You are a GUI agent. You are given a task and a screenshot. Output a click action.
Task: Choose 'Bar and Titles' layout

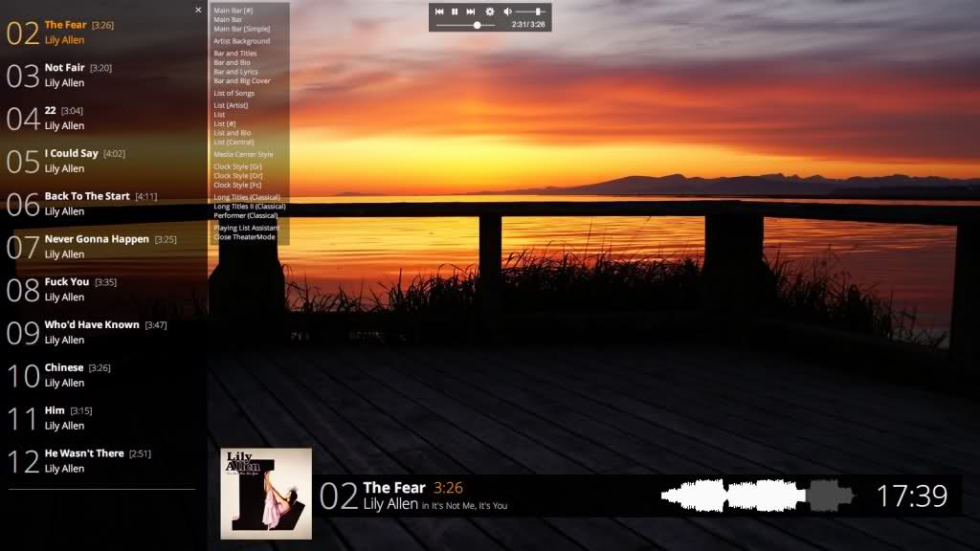pyautogui.click(x=235, y=54)
